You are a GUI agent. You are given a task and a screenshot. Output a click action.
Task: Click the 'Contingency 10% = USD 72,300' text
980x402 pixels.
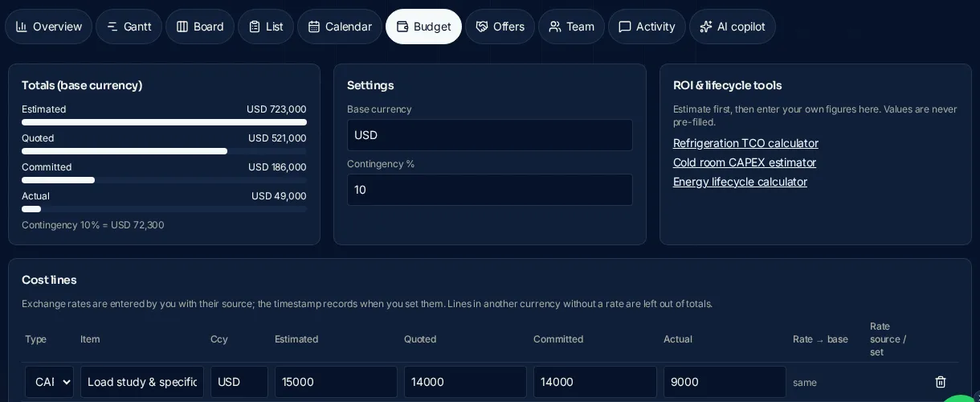(x=93, y=225)
